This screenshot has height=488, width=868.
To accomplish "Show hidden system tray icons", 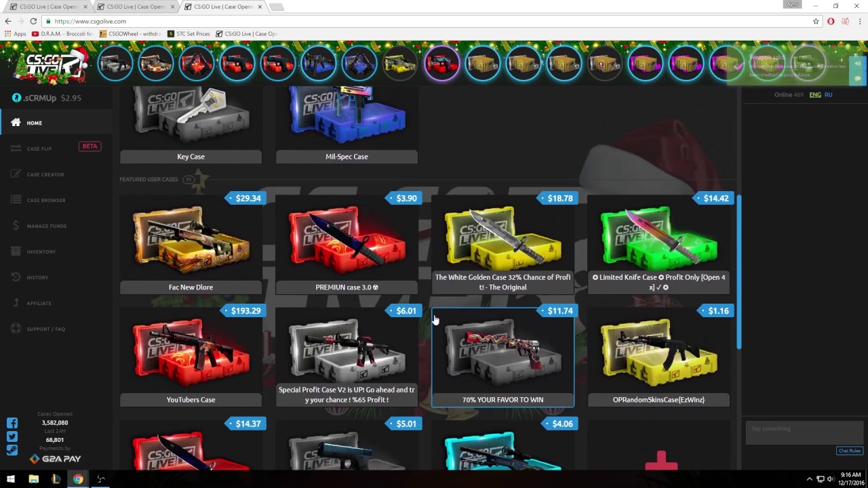I will pyautogui.click(x=809, y=479).
